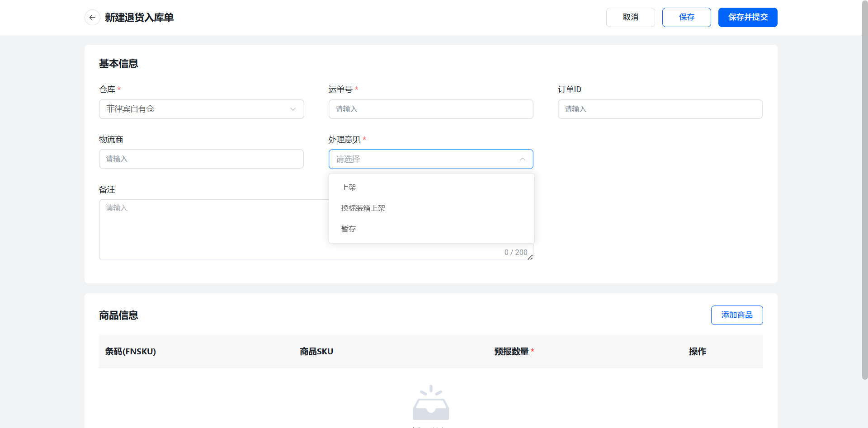Click the 新建退货入库单 page title
868x428 pixels.
click(x=139, y=18)
